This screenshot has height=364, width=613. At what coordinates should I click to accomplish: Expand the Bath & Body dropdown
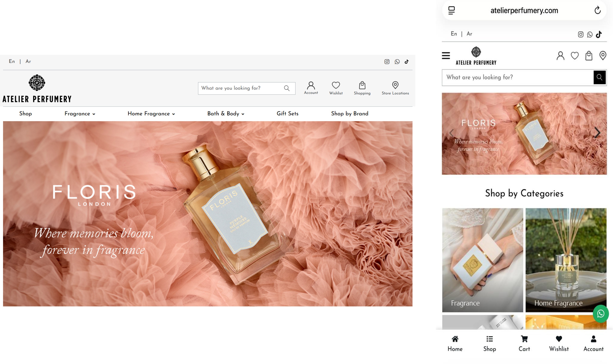coord(226,114)
